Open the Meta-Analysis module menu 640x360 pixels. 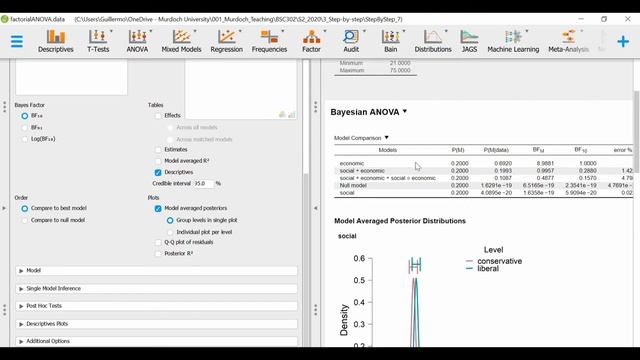pos(568,41)
